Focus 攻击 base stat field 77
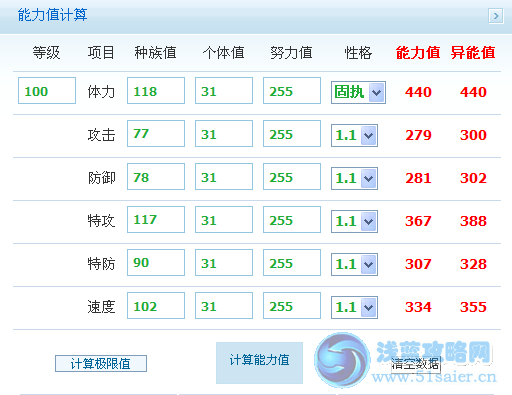Viewport: 512px width, 395px height. click(156, 133)
